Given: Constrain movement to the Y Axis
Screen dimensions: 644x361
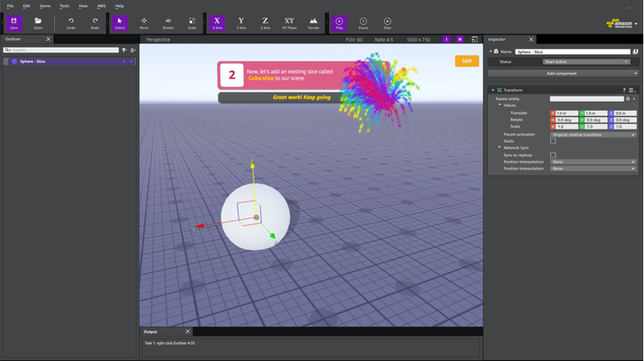Looking at the screenshot, I should [x=241, y=23].
